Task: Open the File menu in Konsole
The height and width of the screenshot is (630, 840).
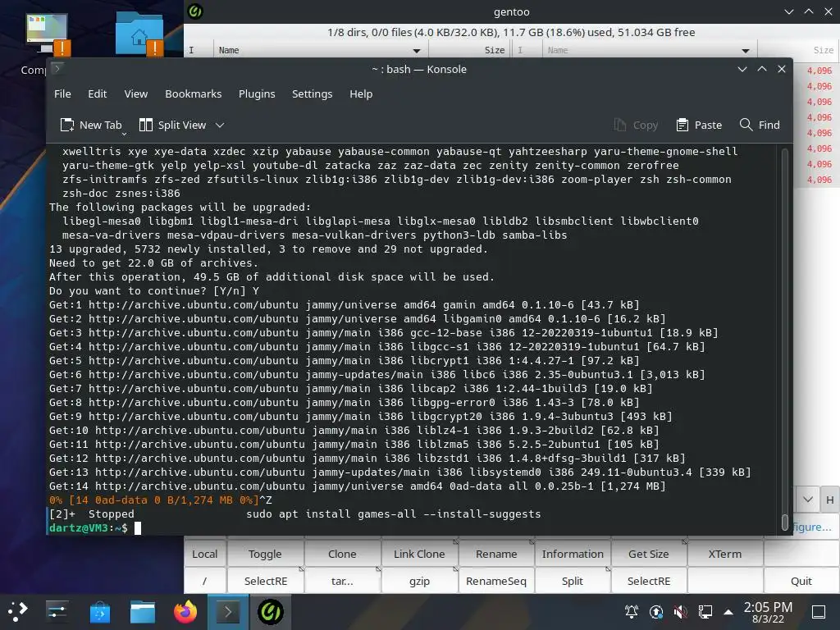Action: pos(62,94)
